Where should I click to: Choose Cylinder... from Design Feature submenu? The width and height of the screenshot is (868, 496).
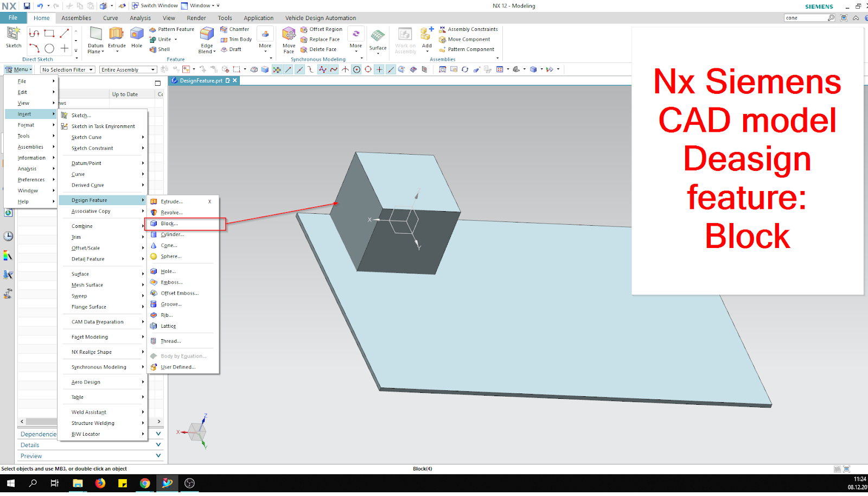tap(183, 234)
